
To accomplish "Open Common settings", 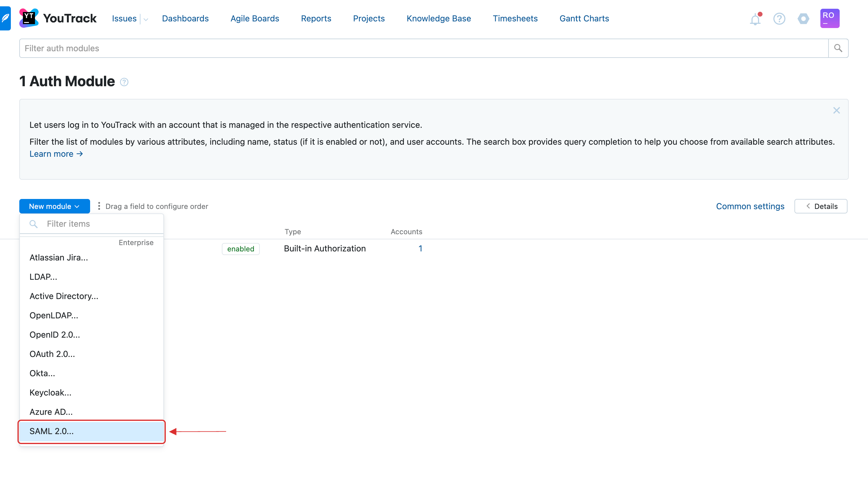I will tap(750, 206).
